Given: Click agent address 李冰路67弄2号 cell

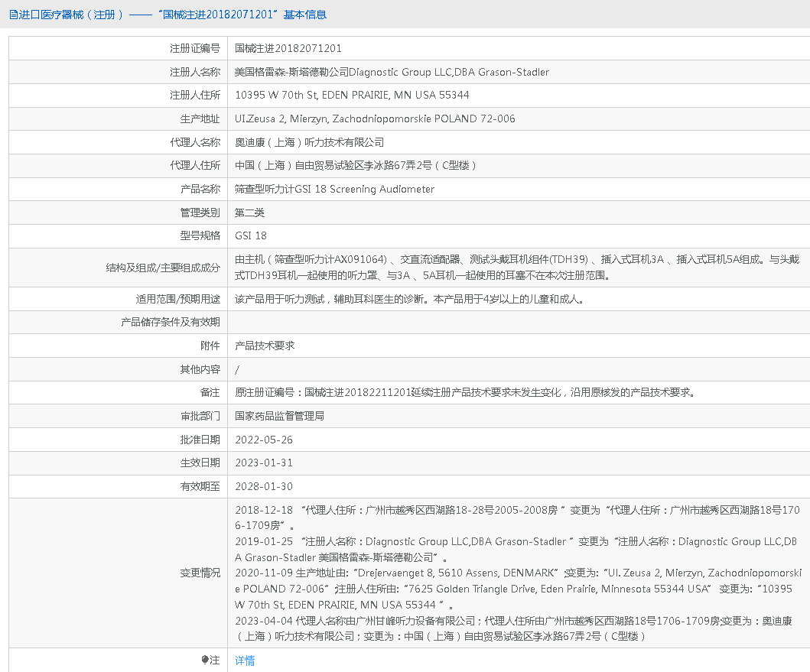Looking at the screenshot, I should point(356,166).
